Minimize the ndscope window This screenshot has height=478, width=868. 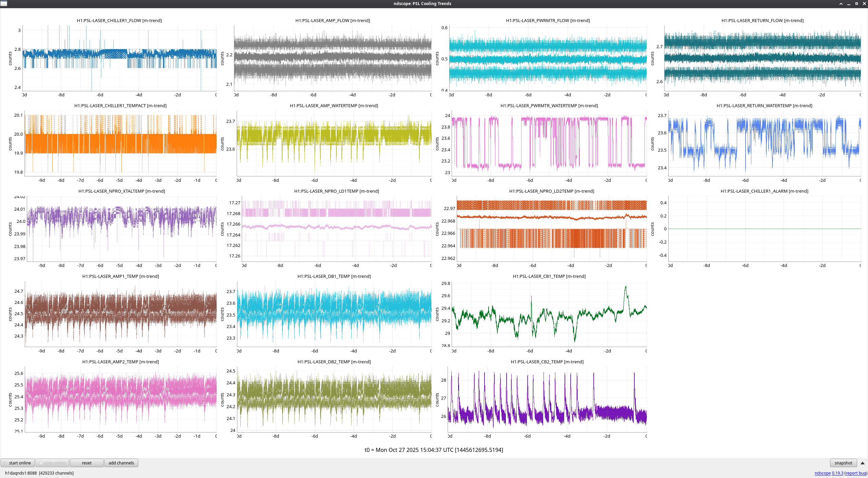[849, 4]
